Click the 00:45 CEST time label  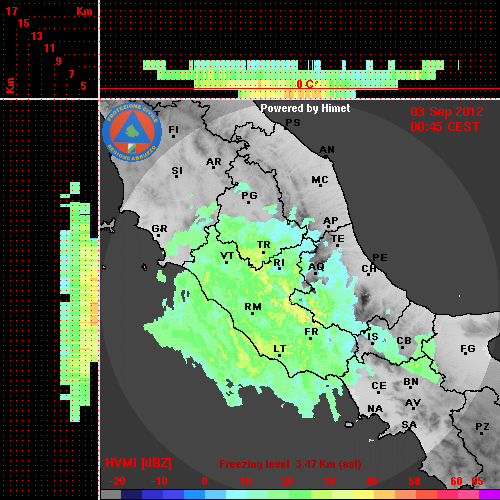[445, 127]
